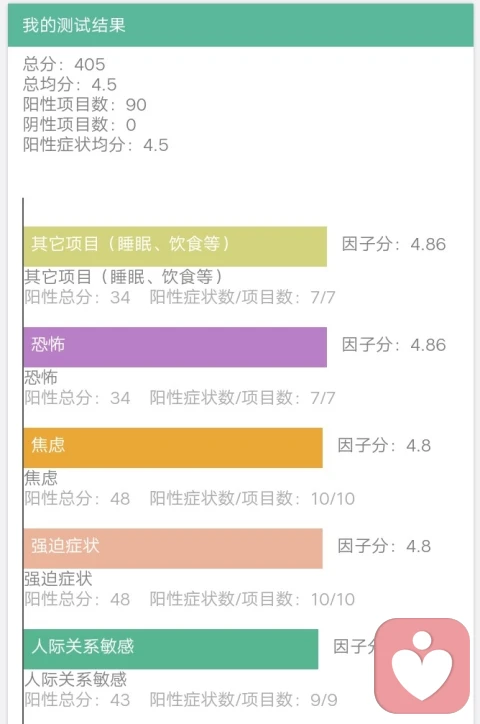Click 恐怖 项目数 7/7 detail
Screen dimensions: 480x724
[x=242, y=398]
